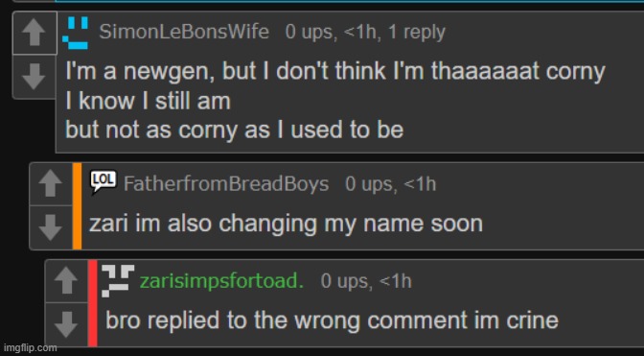Downvote FatherfromBreadBoys' comment
This screenshot has height=356, width=644.
click(51, 227)
